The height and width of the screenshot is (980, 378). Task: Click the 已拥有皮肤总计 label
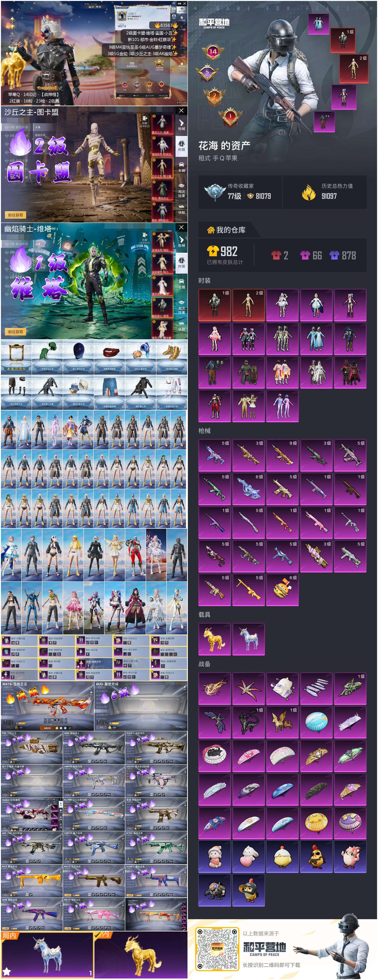pyautogui.click(x=225, y=262)
